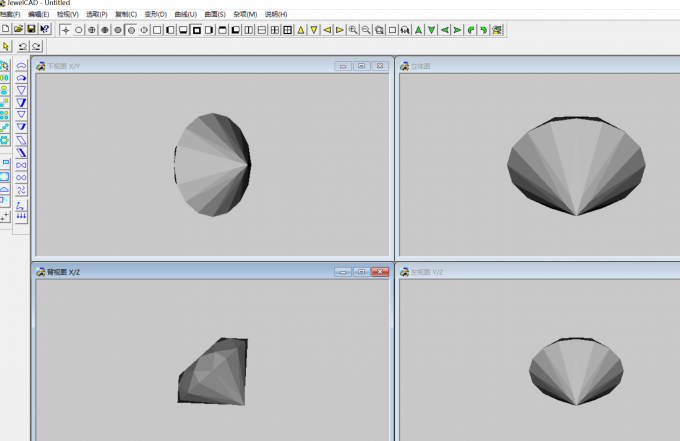Viewport: 680px width, 441px height.
Task: Zoom in with the plus magnifier
Action: tap(353, 30)
